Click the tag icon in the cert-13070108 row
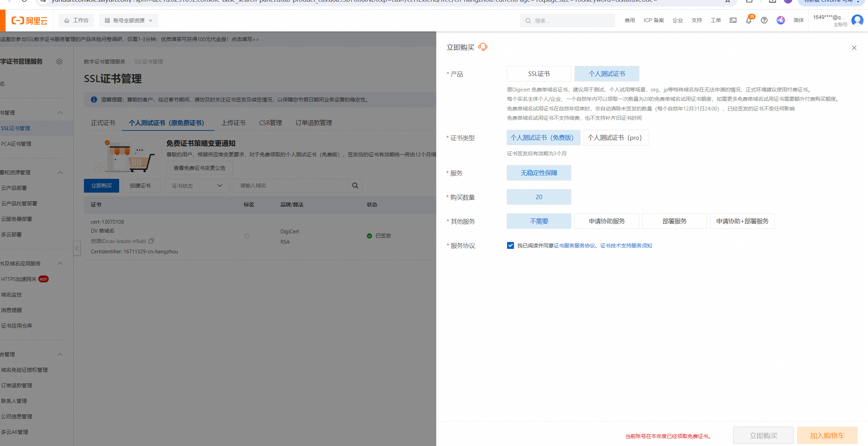 coord(247,236)
